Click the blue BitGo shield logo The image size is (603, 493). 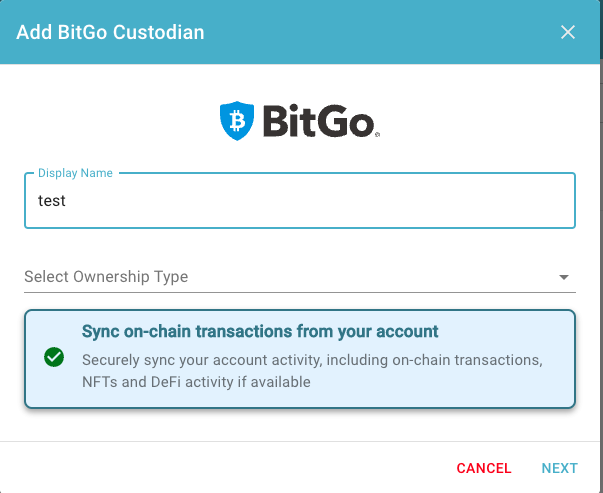click(237, 121)
